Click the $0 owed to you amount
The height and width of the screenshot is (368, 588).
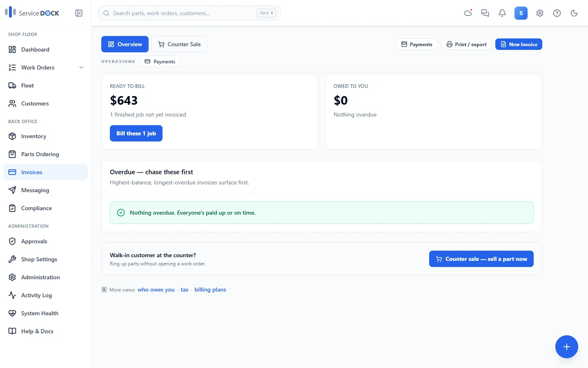341,100
